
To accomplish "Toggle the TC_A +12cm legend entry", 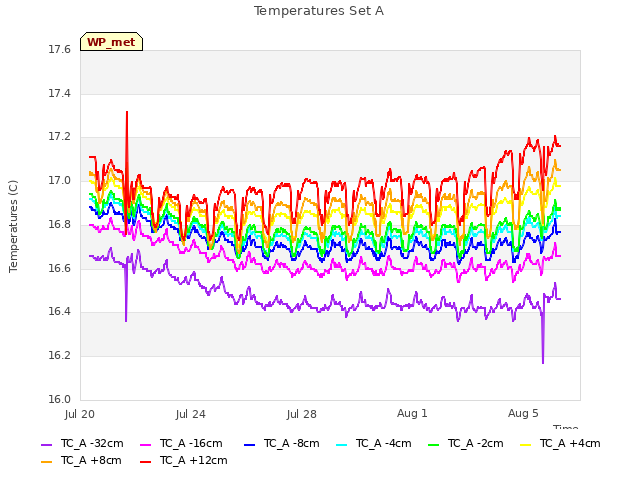I will (184, 461).
